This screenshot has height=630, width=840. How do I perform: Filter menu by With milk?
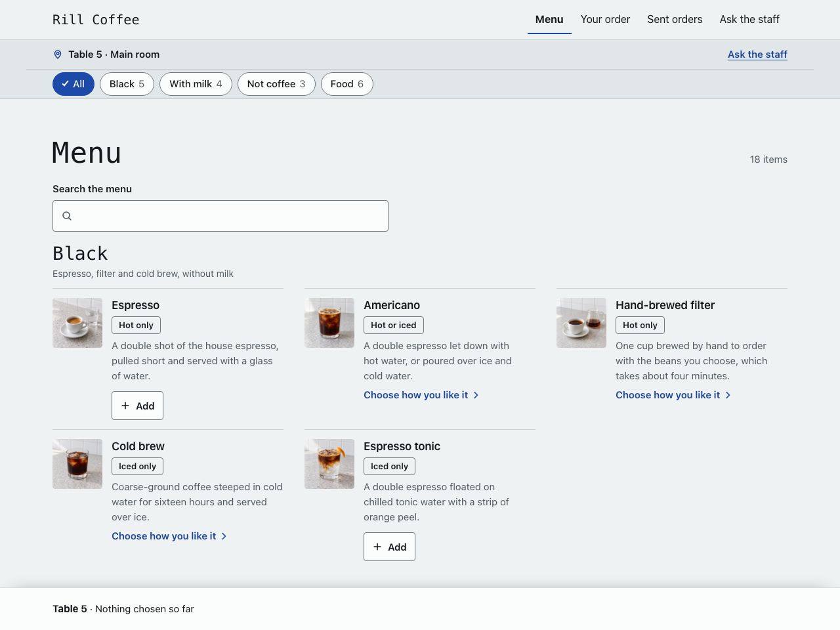(196, 84)
